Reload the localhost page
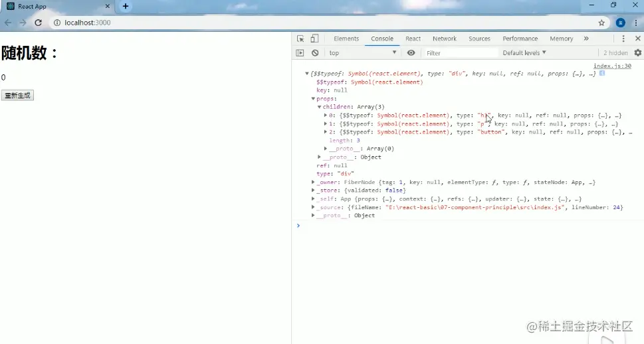Screen dimensions: 644x344 pyautogui.click(x=38, y=23)
